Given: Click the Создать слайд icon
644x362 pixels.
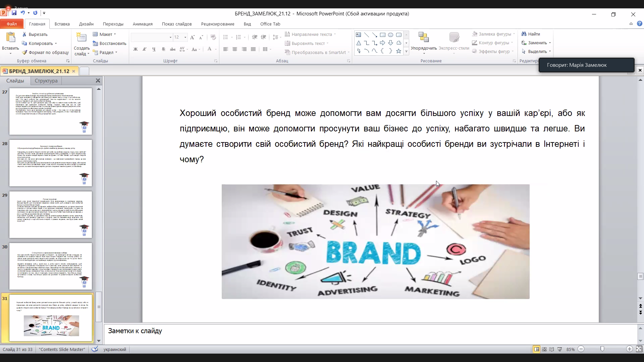Looking at the screenshot, I should (81, 38).
